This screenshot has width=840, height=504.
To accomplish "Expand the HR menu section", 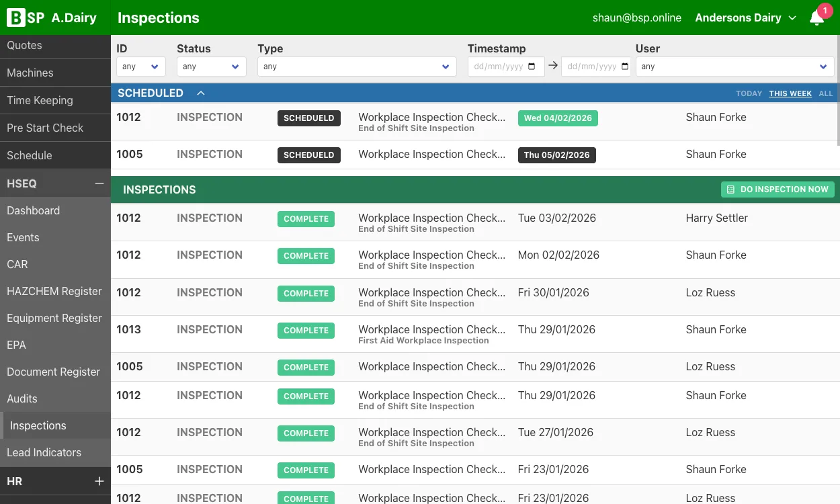I will point(99,481).
